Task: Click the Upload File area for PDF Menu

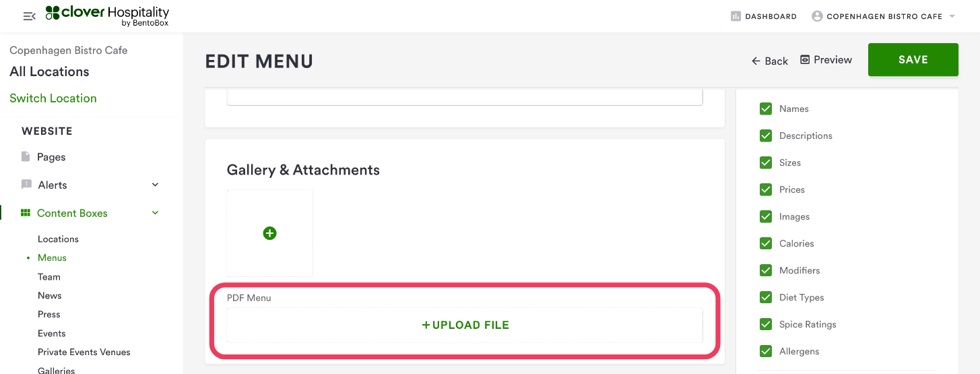Action: coord(465,325)
